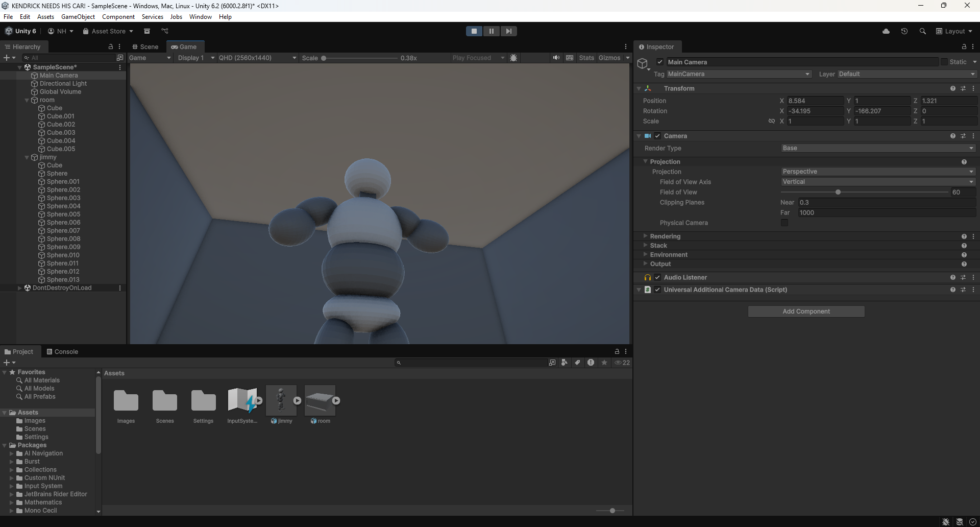
Task: Open the Render Type dropdown
Action: (878, 148)
